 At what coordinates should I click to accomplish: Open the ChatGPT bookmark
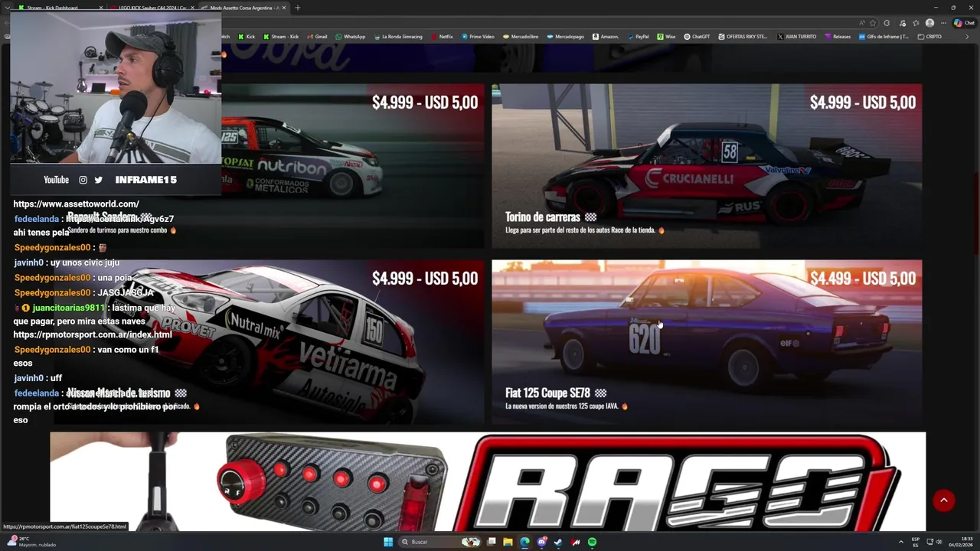[x=697, y=37]
